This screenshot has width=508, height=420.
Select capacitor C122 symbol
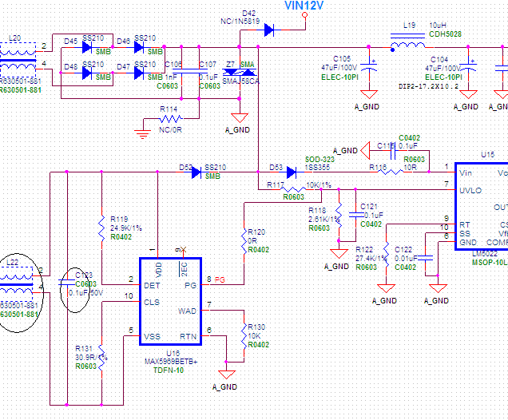tap(426, 258)
